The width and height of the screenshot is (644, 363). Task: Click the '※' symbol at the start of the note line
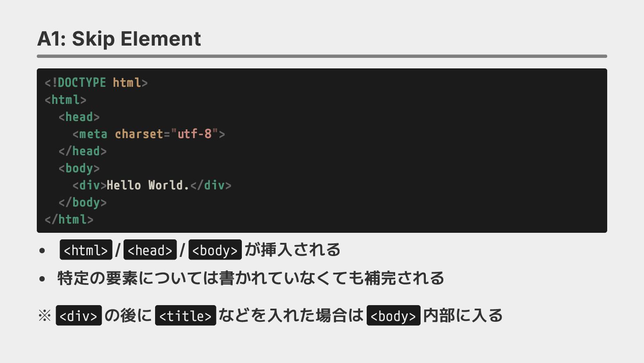45,315
